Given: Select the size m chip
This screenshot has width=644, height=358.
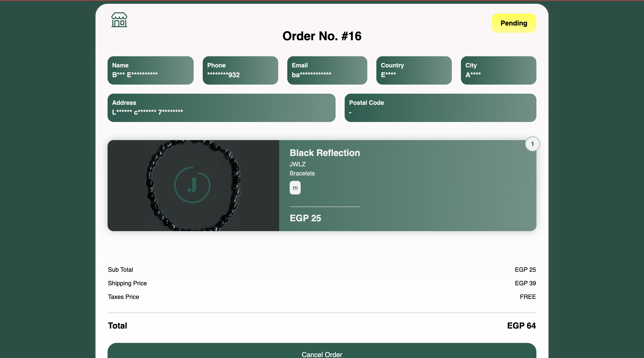Looking at the screenshot, I should point(295,188).
